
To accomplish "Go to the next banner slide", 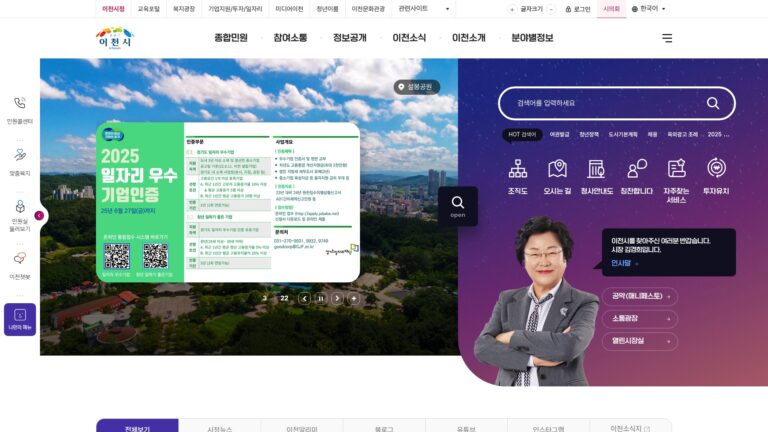I will (x=337, y=298).
